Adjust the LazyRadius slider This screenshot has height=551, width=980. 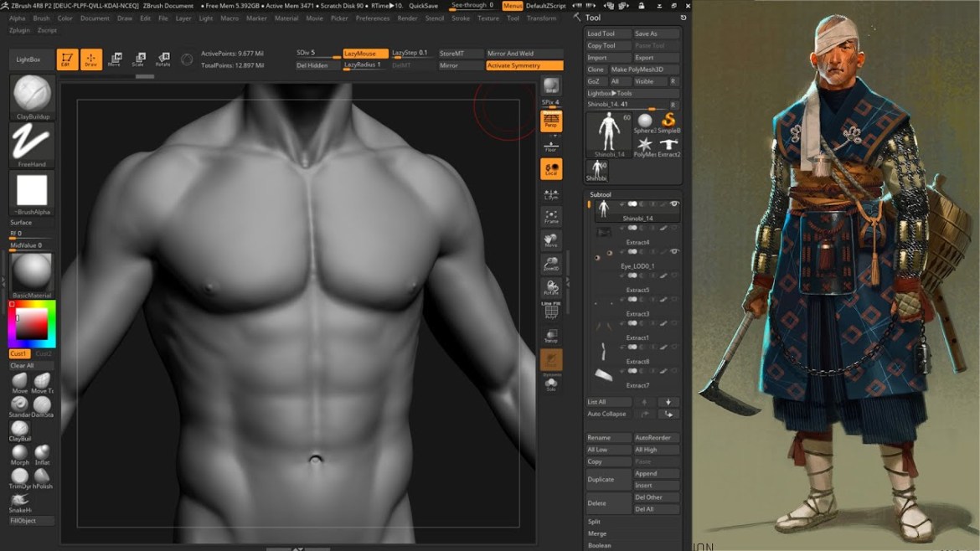[365, 65]
